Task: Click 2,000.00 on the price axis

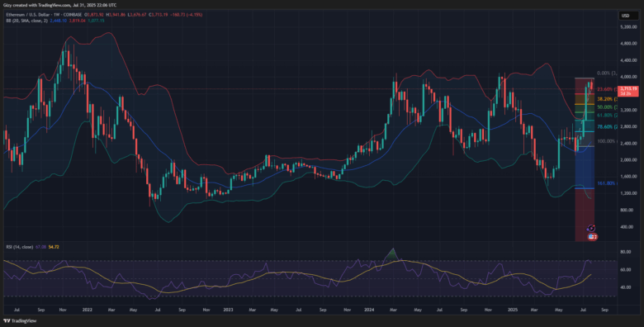Action: coord(628,160)
